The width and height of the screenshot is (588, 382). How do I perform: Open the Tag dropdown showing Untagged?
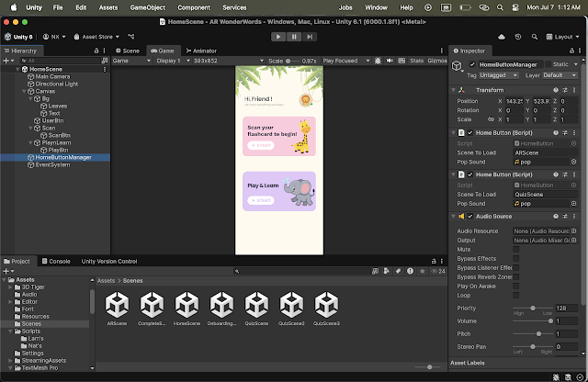[x=495, y=75]
